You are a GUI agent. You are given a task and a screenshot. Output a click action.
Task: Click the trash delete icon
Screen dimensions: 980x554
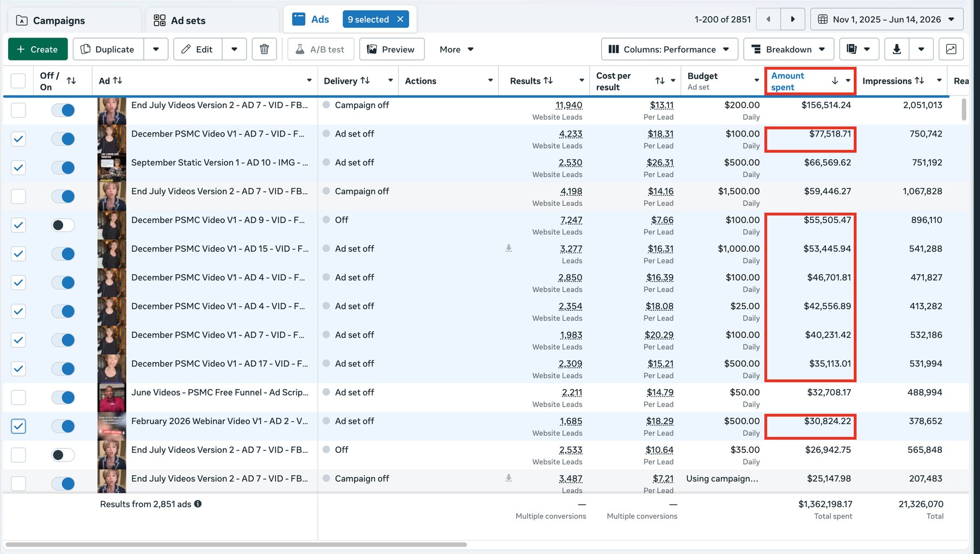click(264, 49)
